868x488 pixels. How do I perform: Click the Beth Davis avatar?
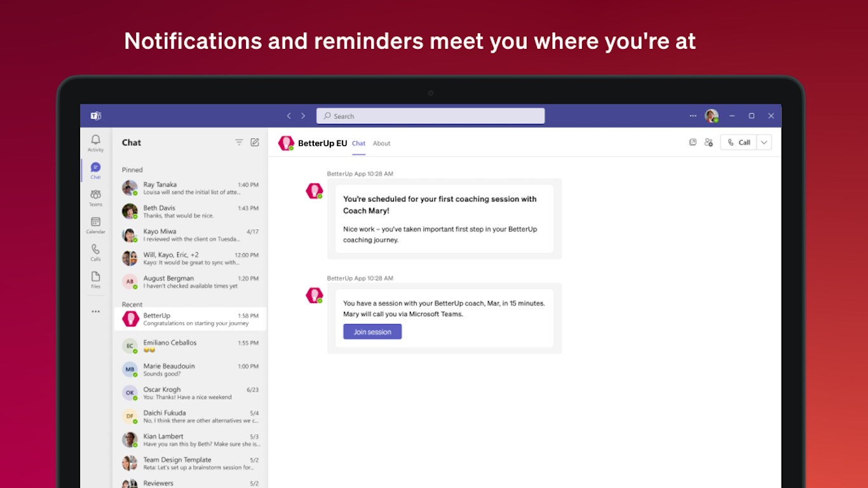click(130, 212)
